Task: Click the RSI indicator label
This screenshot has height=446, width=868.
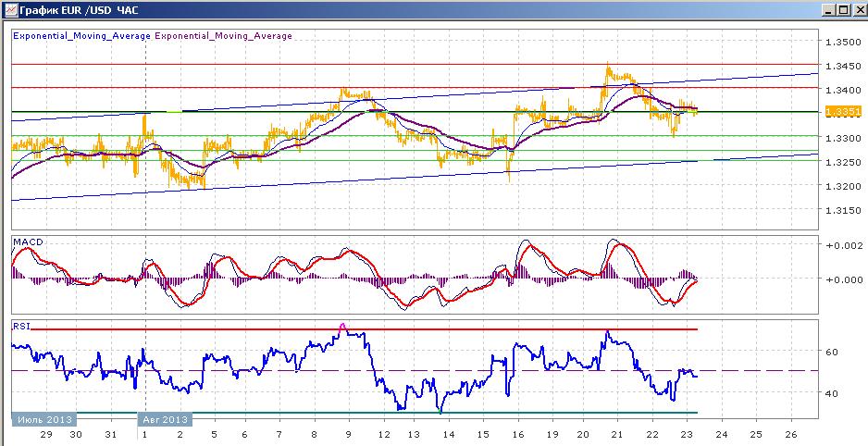Action: point(21,326)
